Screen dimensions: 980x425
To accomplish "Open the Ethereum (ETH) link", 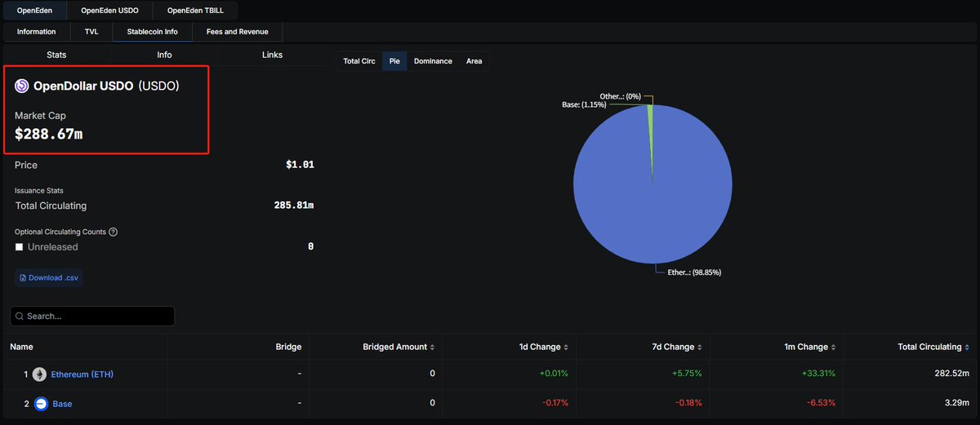I will (82, 374).
